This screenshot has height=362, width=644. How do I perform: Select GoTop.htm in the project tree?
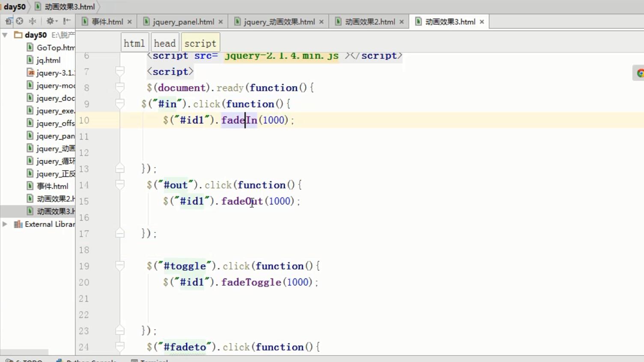tap(56, 48)
